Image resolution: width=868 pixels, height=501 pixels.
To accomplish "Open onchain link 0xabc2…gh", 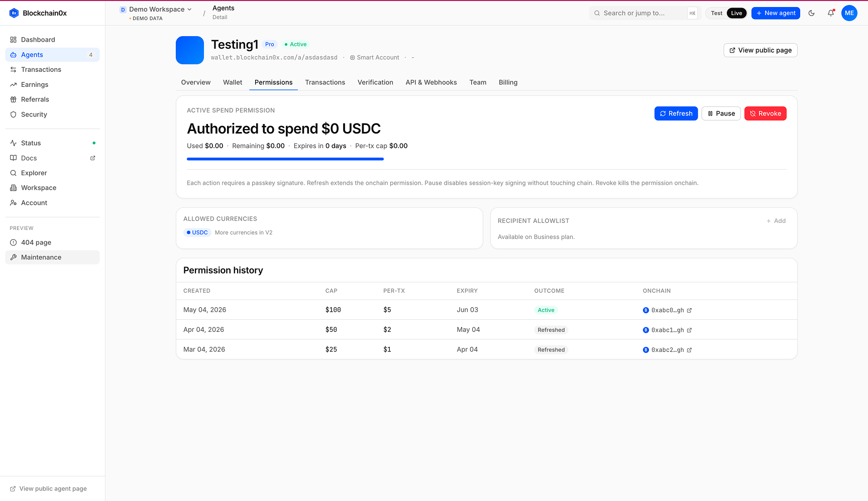I will pyautogui.click(x=668, y=350).
